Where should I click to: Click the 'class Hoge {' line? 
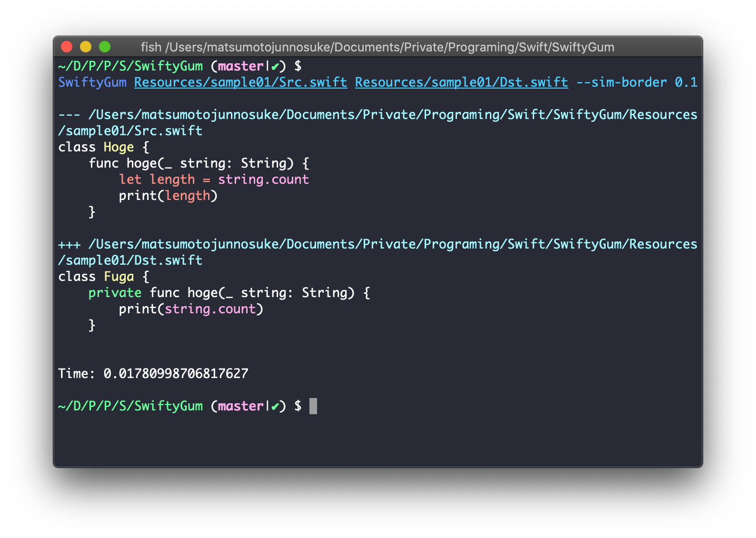(x=104, y=147)
